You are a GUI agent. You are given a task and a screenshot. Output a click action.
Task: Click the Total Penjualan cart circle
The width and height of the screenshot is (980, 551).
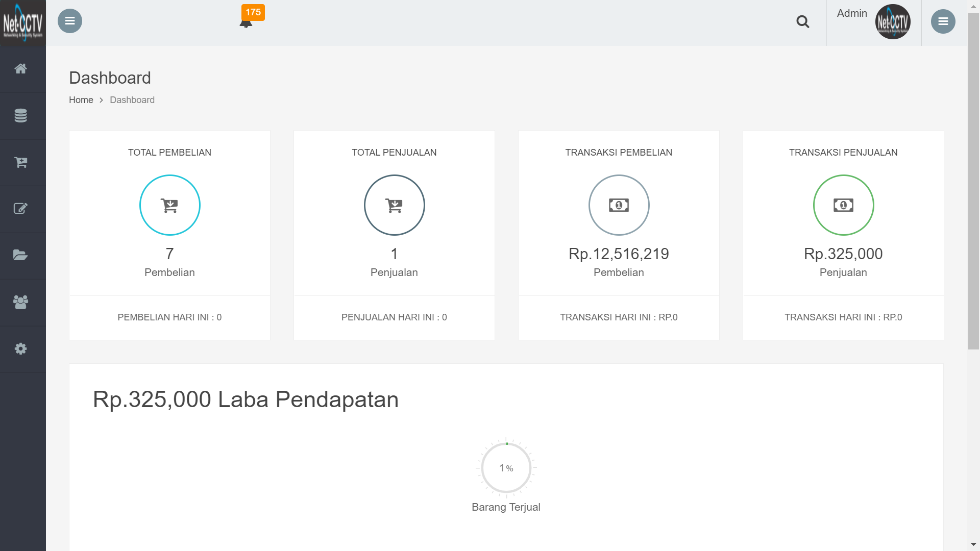[394, 205]
